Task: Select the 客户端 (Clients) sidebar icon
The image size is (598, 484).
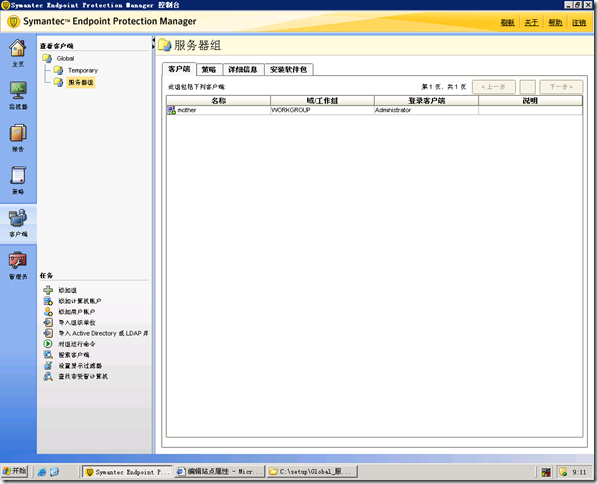Action: coord(18,218)
